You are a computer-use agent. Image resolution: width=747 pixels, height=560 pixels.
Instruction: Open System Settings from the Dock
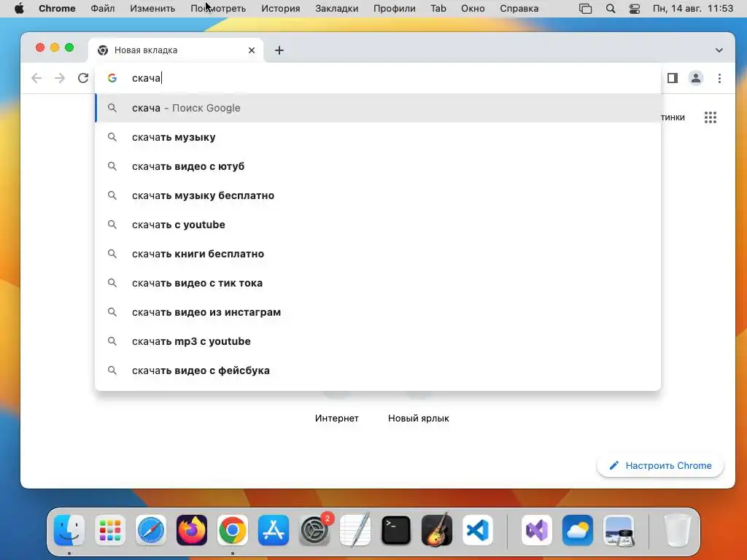[x=314, y=530]
